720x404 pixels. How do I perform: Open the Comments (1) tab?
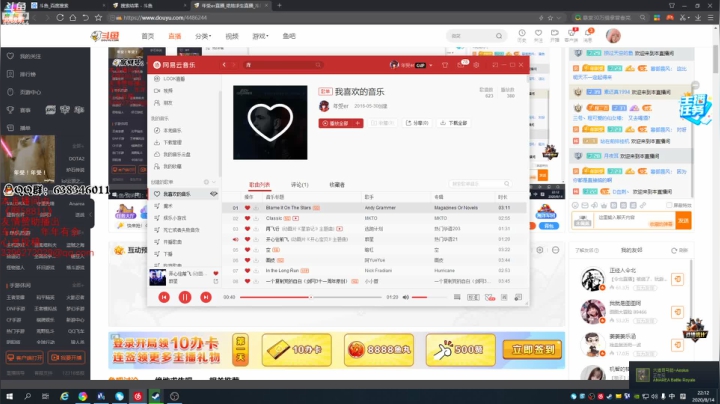(299, 185)
